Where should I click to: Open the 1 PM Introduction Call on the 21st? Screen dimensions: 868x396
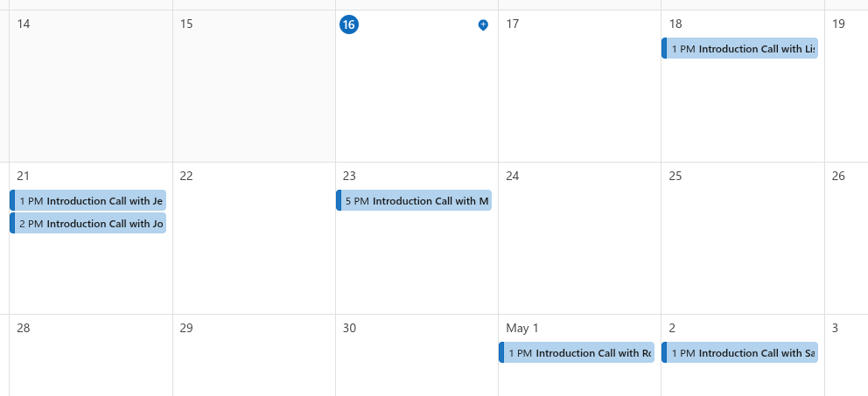tap(88, 201)
